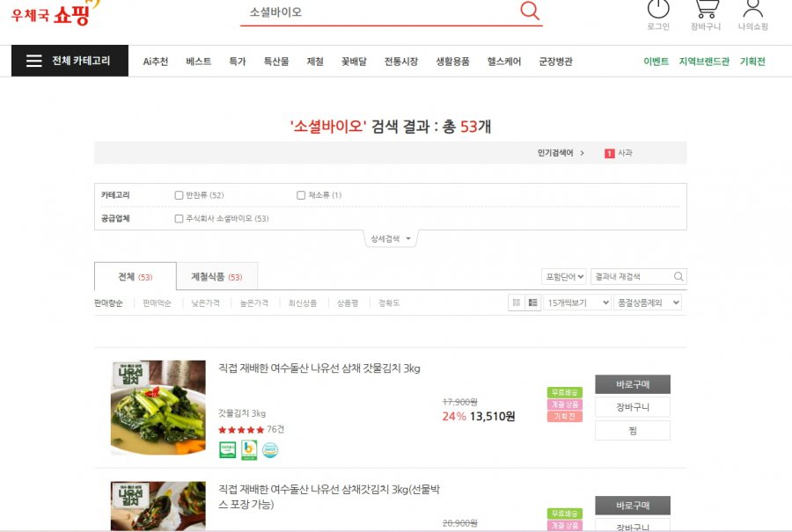This screenshot has height=532, width=792.
Task: Open the 생활용품 menu item
Action: coord(452,62)
